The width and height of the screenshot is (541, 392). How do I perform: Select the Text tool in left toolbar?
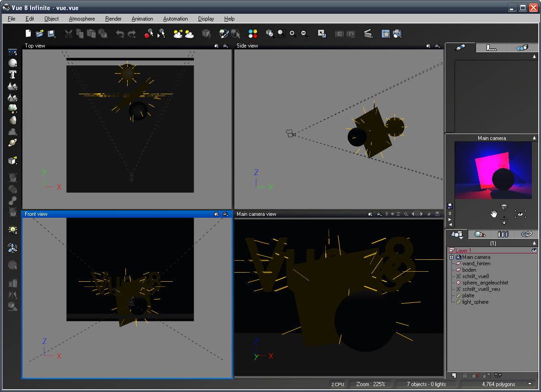coord(12,75)
